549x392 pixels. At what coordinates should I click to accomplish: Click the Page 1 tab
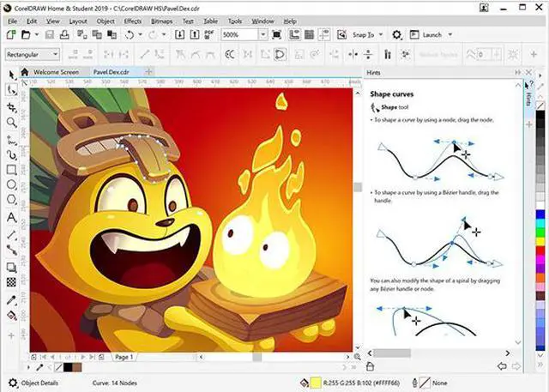(124, 357)
